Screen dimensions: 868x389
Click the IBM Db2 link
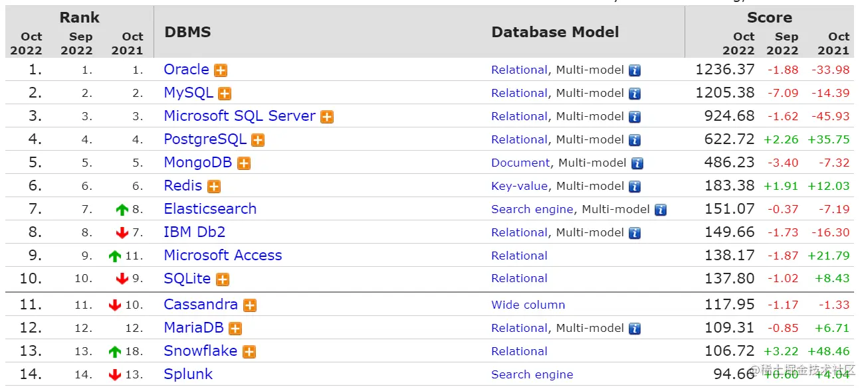pyautogui.click(x=195, y=232)
